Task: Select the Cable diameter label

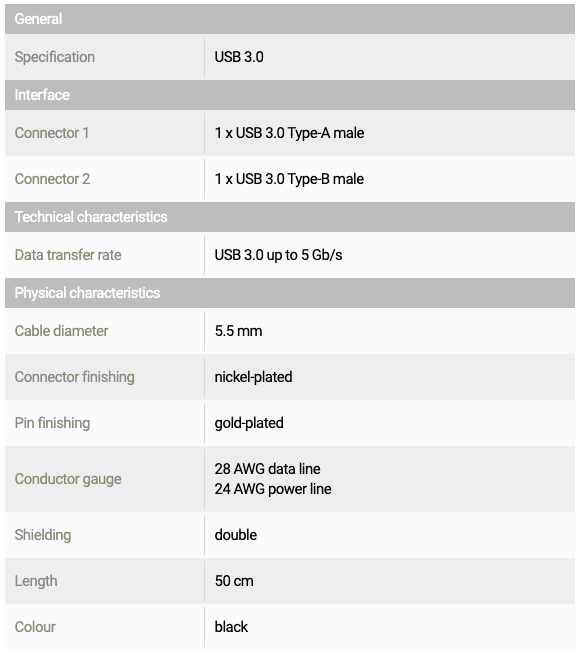Action: coord(61,331)
